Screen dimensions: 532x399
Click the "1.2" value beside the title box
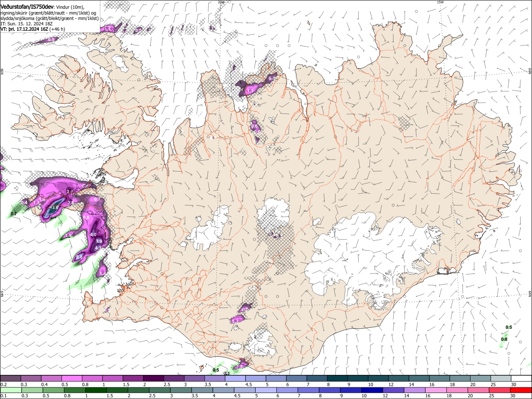point(108,29)
